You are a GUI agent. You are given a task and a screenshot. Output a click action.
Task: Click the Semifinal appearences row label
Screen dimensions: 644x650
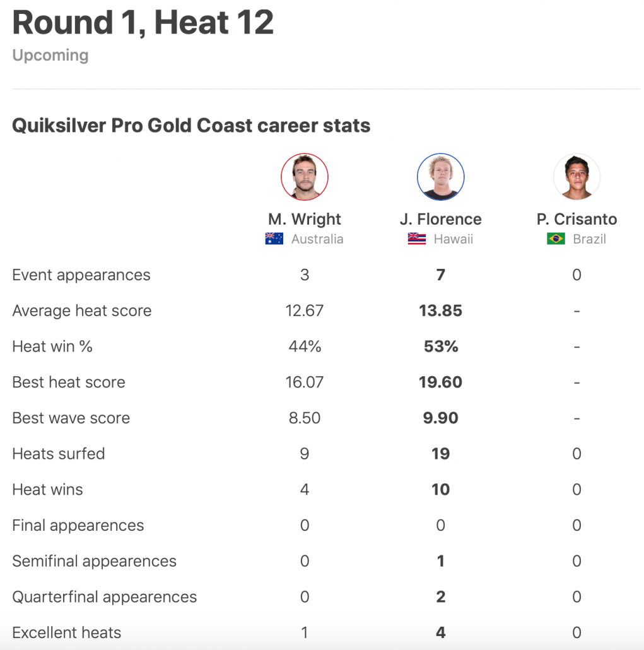(94, 561)
